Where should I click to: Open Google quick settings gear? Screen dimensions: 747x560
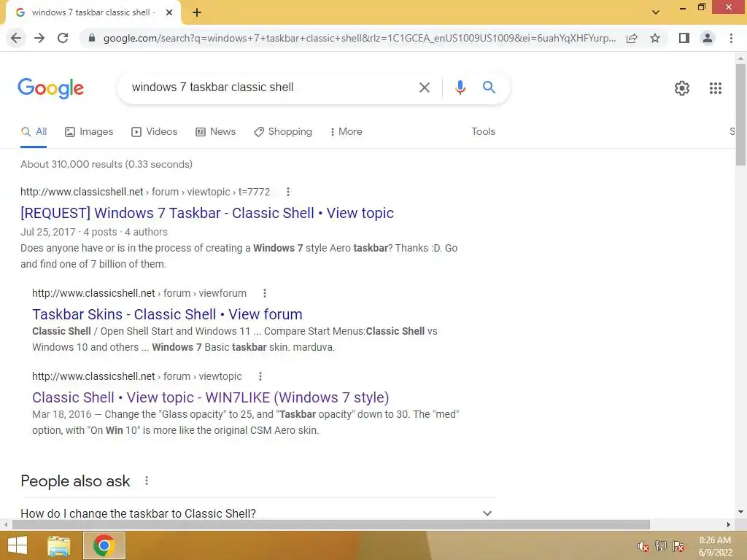[682, 88]
